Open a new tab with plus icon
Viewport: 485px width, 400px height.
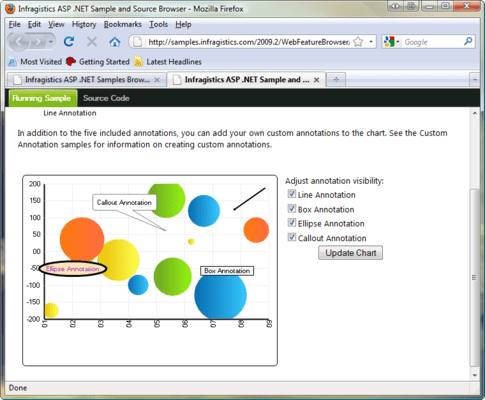(336, 80)
